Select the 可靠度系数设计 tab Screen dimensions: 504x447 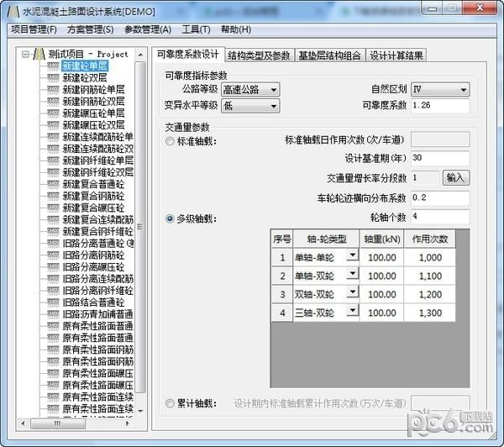[188, 55]
